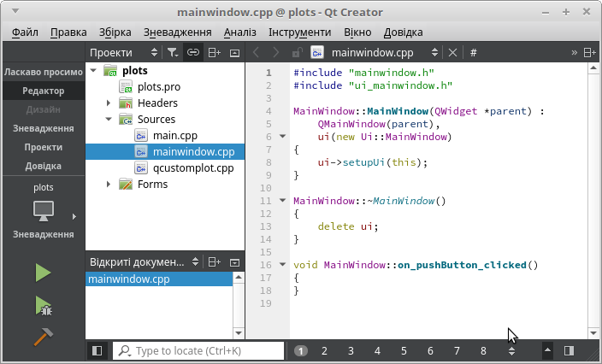Click the filter tree funnel icon
The height and width of the screenshot is (364, 602).
[x=172, y=52]
